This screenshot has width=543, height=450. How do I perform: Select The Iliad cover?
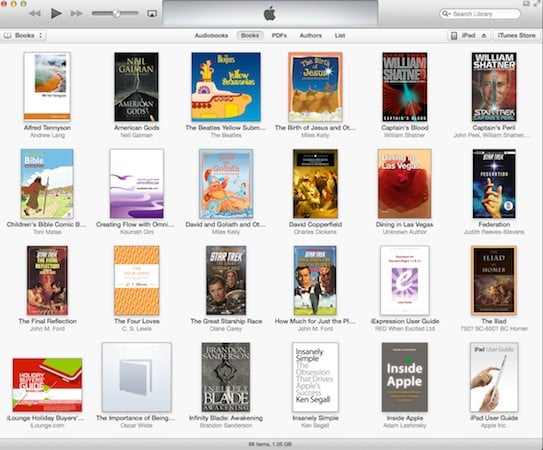[x=494, y=280]
